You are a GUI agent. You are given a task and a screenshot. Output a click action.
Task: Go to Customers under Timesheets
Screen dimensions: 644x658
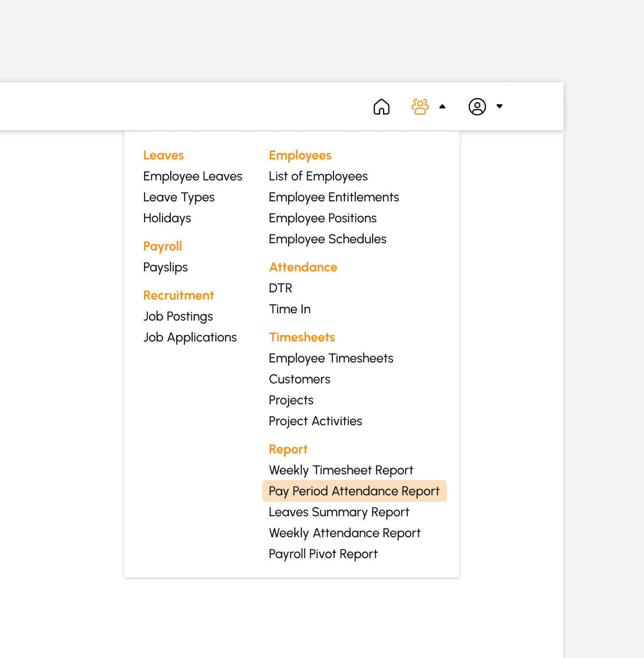pos(299,379)
